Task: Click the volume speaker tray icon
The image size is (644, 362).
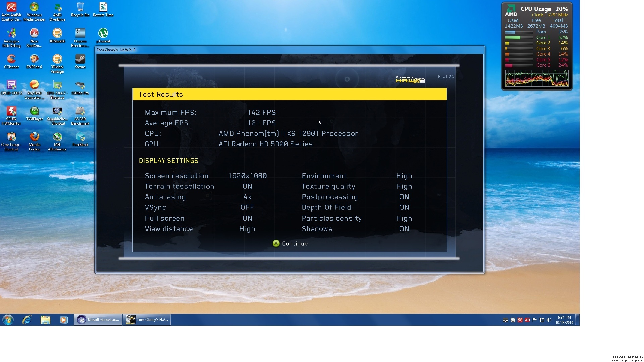Action: [549, 320]
